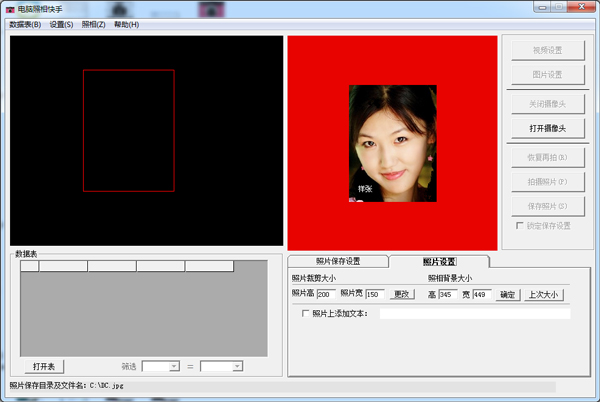Screen dimensions: 600x402
Task: Click the 打开摄像头 button
Action: tap(547, 128)
